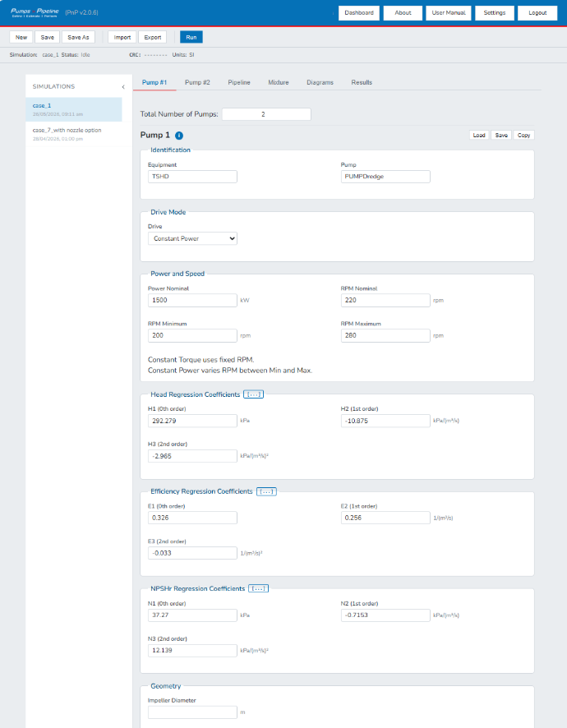The width and height of the screenshot is (567, 728).
Task: Click the Import button
Action: tap(122, 37)
